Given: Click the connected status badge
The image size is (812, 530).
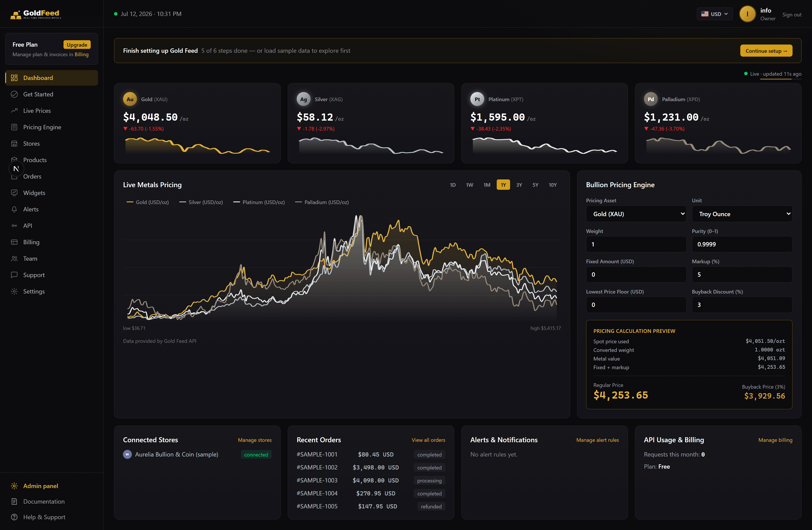Looking at the screenshot, I should pos(256,455).
